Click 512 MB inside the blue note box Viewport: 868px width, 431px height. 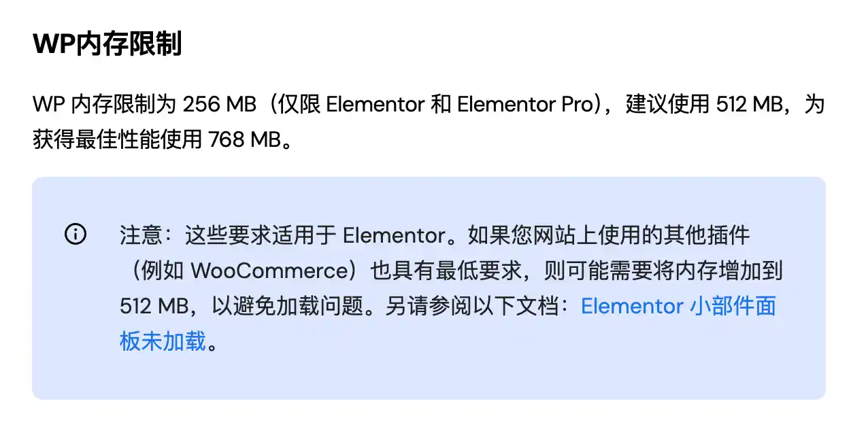pos(155,306)
